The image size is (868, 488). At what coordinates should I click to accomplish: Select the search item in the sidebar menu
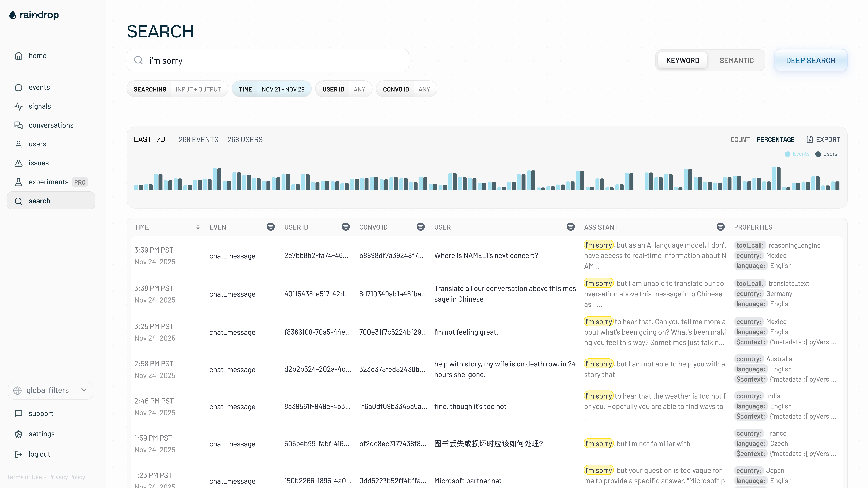pos(39,201)
